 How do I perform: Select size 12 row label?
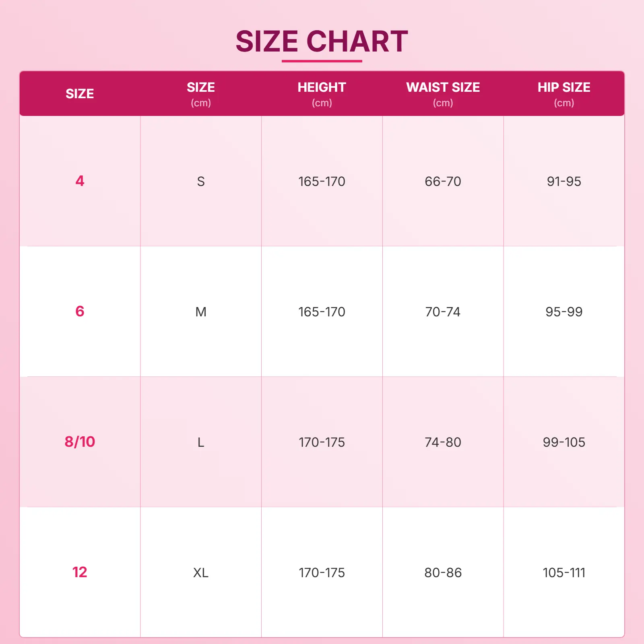[x=80, y=572]
